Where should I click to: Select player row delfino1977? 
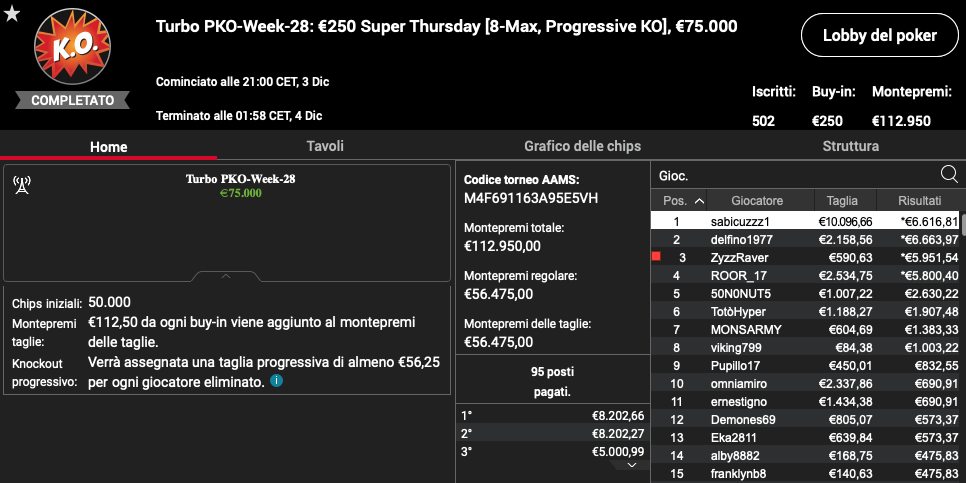point(805,240)
